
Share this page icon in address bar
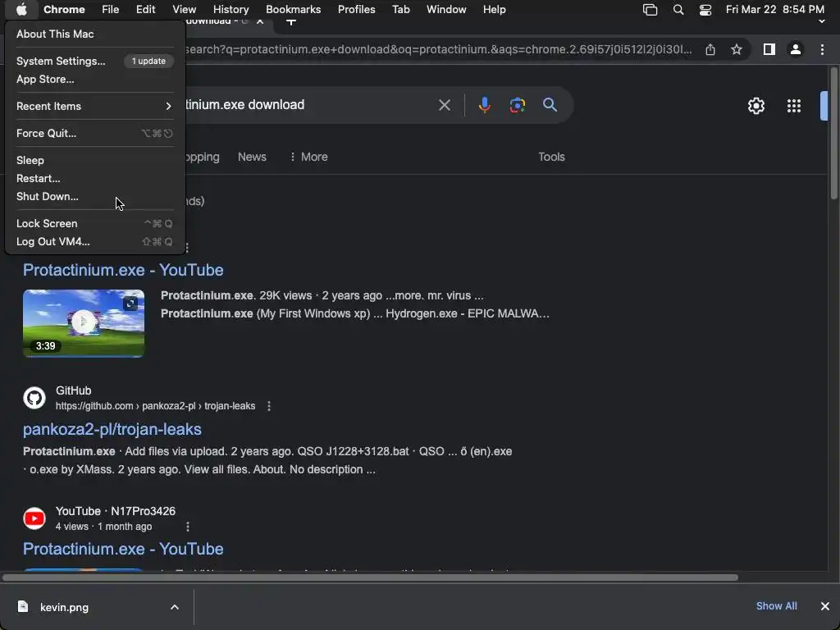click(x=710, y=49)
